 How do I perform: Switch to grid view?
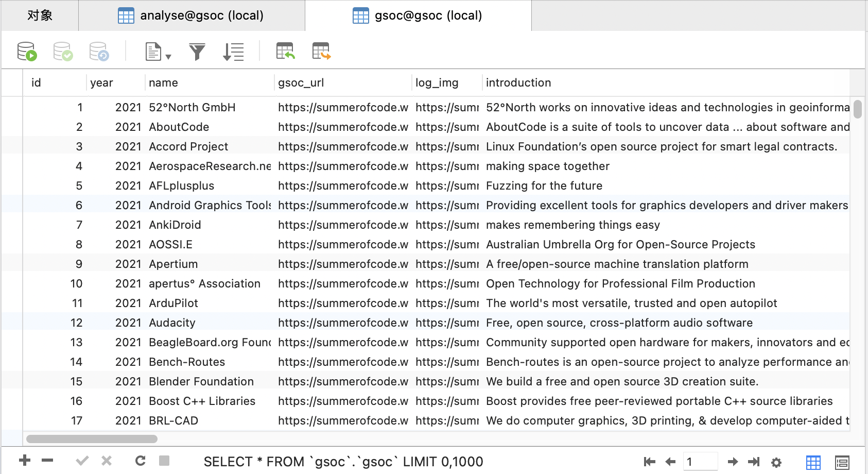813,463
